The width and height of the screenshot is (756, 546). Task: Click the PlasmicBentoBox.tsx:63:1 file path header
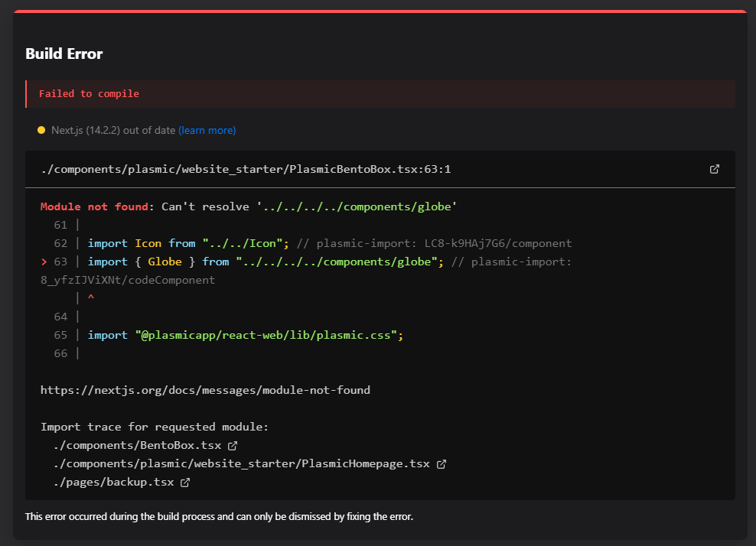point(246,169)
